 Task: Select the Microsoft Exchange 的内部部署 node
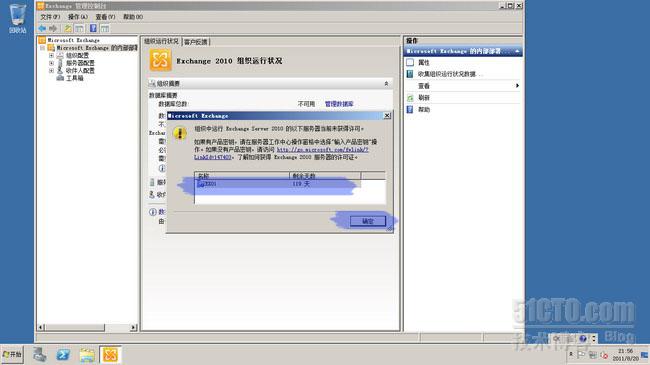tap(97, 48)
